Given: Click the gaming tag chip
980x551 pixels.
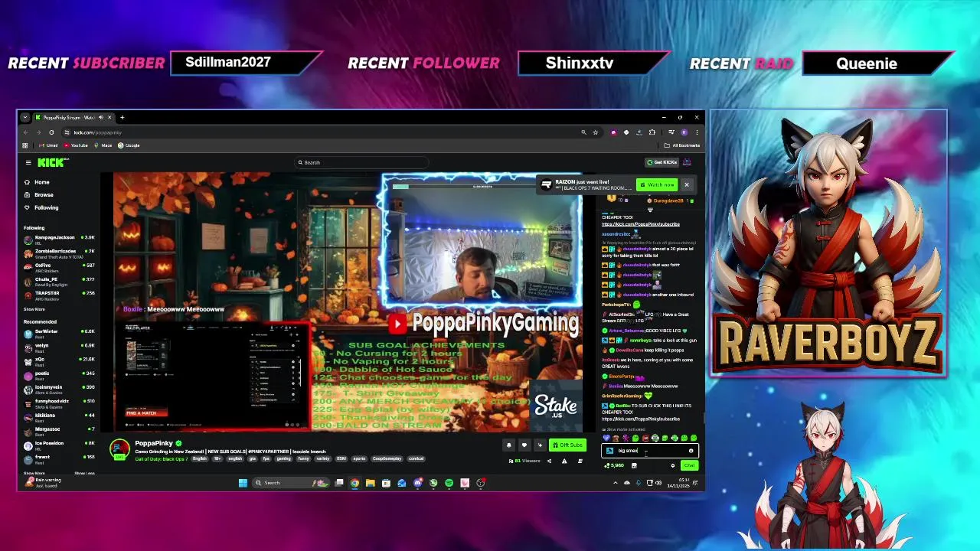Looking at the screenshot, I should point(283,458).
